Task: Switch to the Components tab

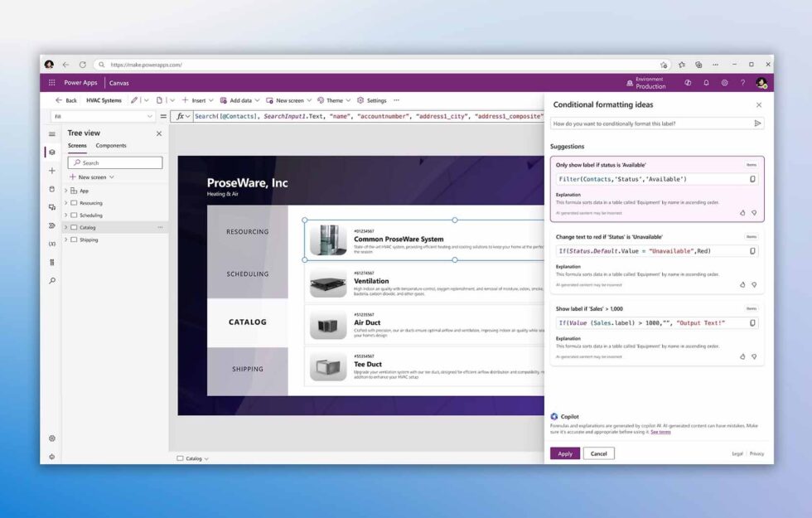Action: tap(110, 145)
